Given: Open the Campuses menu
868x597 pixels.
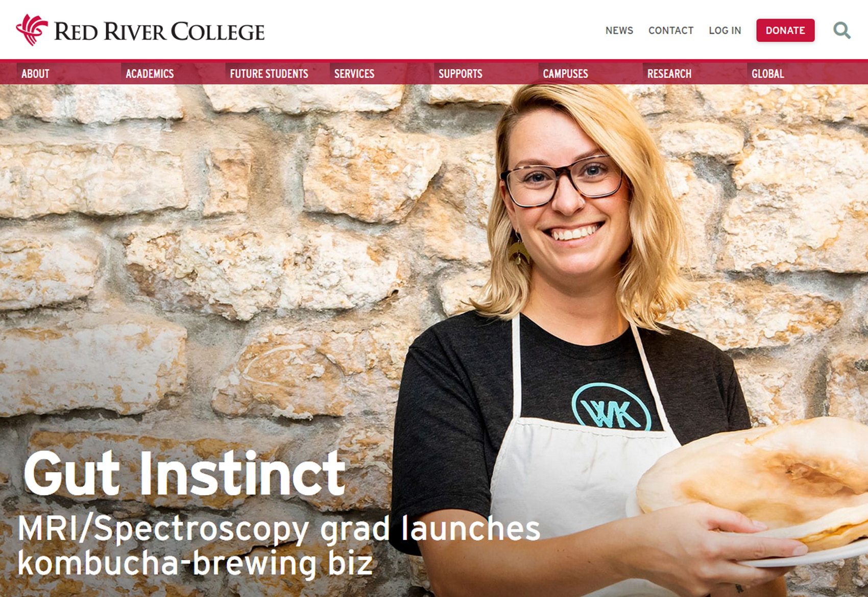Looking at the screenshot, I should 565,74.
